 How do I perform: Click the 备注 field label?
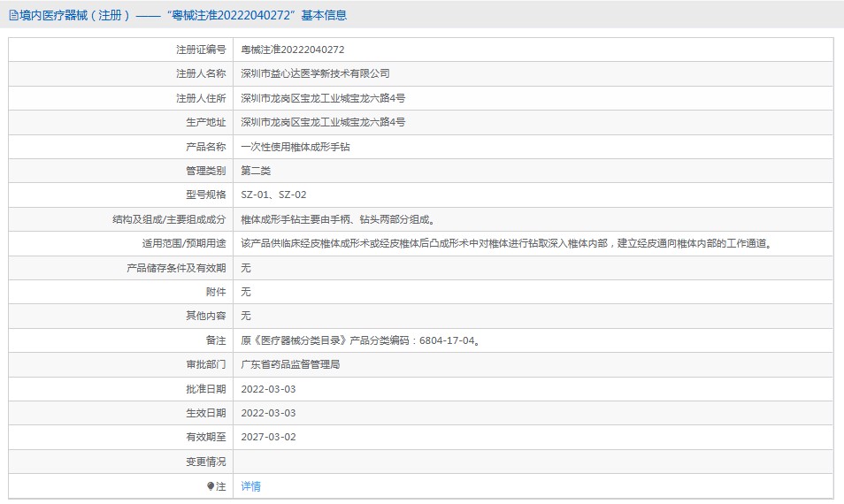[x=216, y=340]
